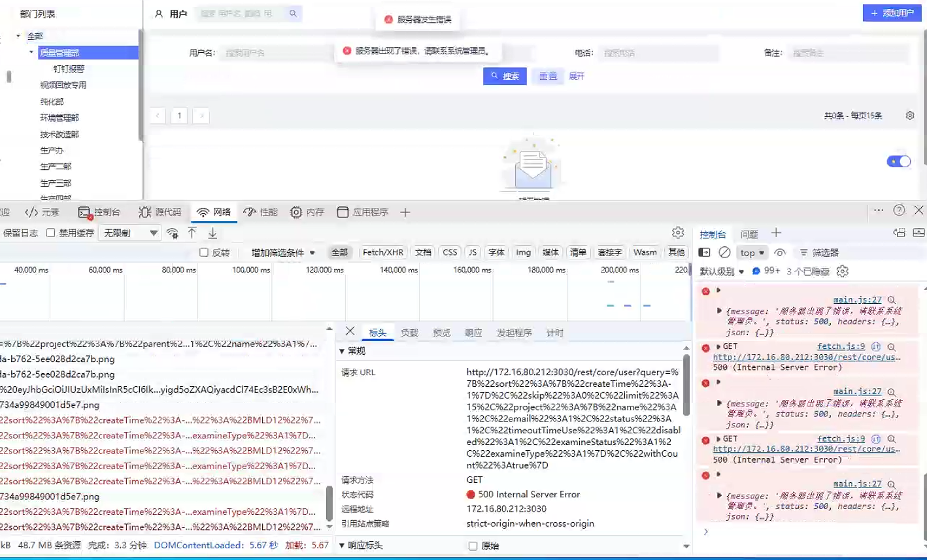Image resolution: width=927 pixels, height=560 pixels.
Task: Open the top context dropdown
Action: [x=752, y=253]
